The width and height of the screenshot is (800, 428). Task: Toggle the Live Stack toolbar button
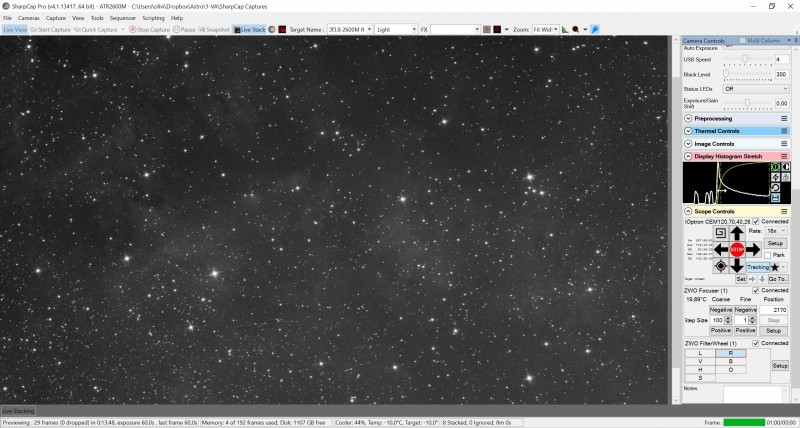point(249,30)
